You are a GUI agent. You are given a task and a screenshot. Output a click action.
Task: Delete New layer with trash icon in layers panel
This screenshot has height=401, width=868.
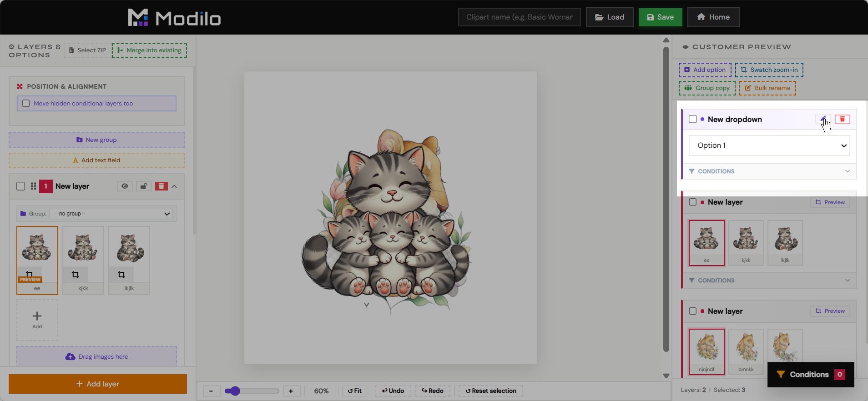[x=161, y=186]
